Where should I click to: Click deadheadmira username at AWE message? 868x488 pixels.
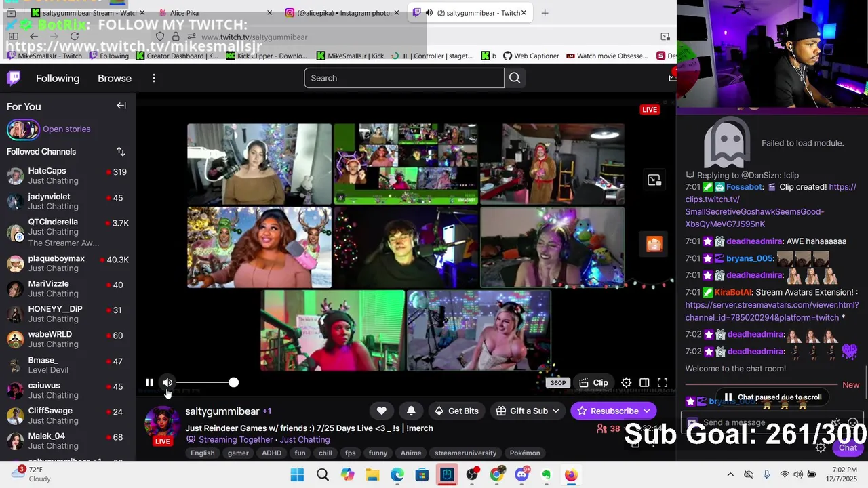[754, 241]
